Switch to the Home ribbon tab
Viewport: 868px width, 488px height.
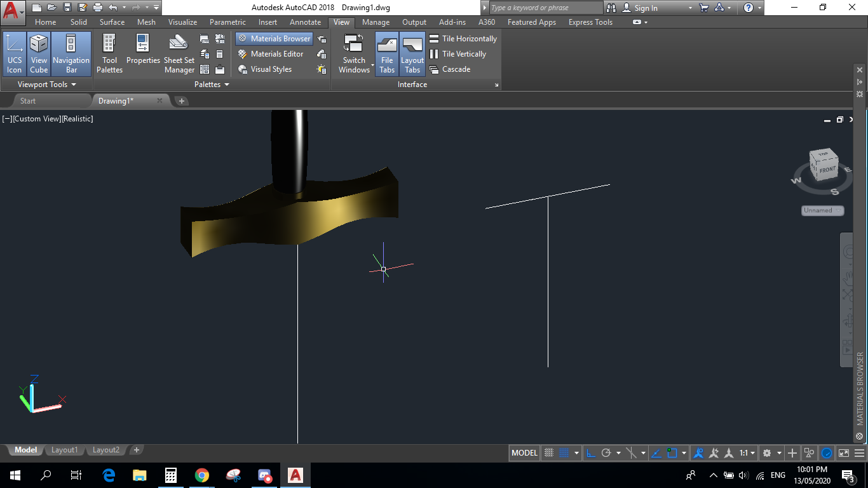(46, 22)
